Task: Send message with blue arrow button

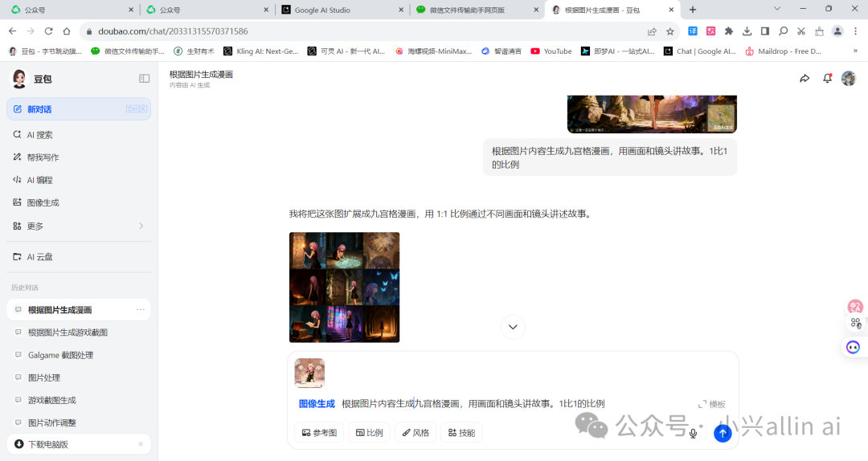Action: pyautogui.click(x=723, y=433)
